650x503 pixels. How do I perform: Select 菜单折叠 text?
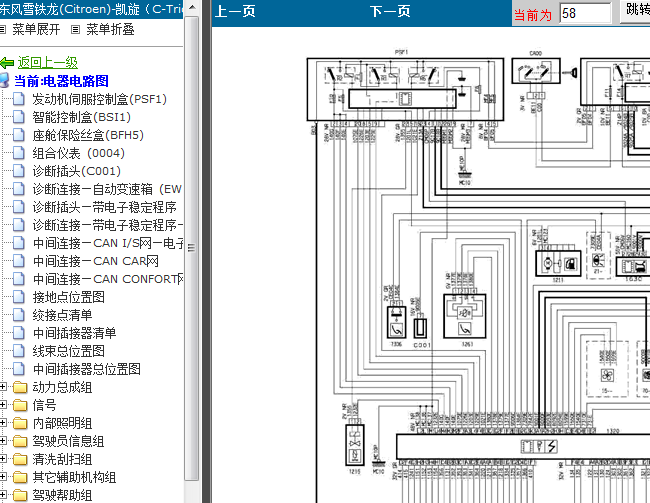coord(110,29)
